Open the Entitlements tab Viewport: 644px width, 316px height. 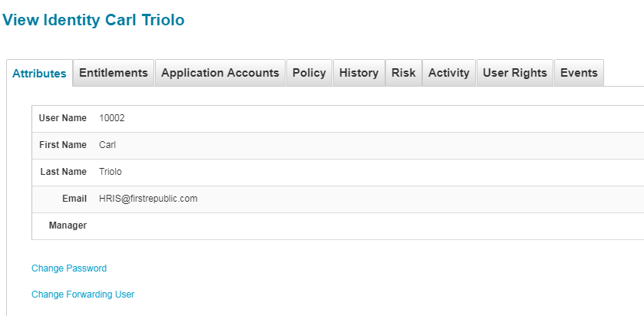114,73
